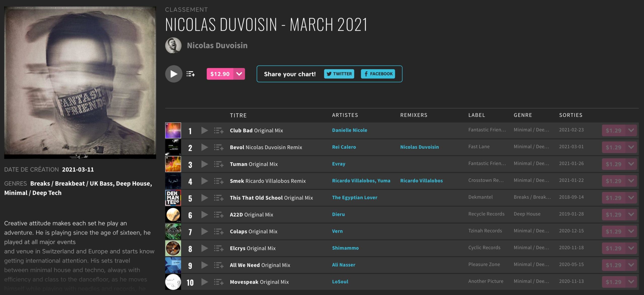The height and width of the screenshot is (295, 644).
Task: Open the Dekmantel cover thumbnail
Action: tap(173, 198)
